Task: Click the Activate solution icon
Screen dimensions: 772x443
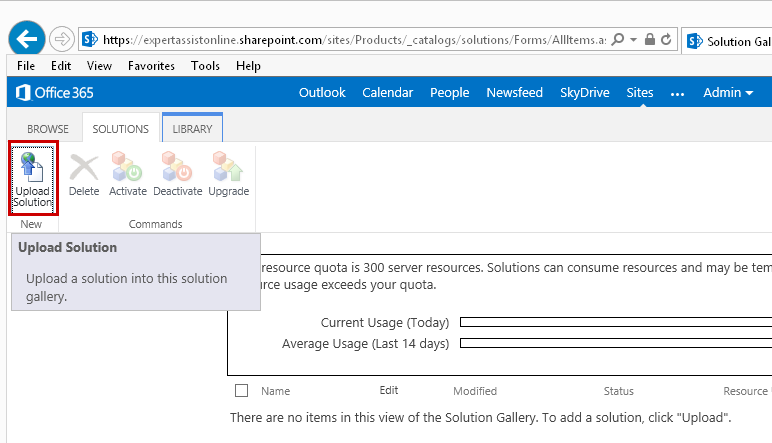Action: pos(127,174)
